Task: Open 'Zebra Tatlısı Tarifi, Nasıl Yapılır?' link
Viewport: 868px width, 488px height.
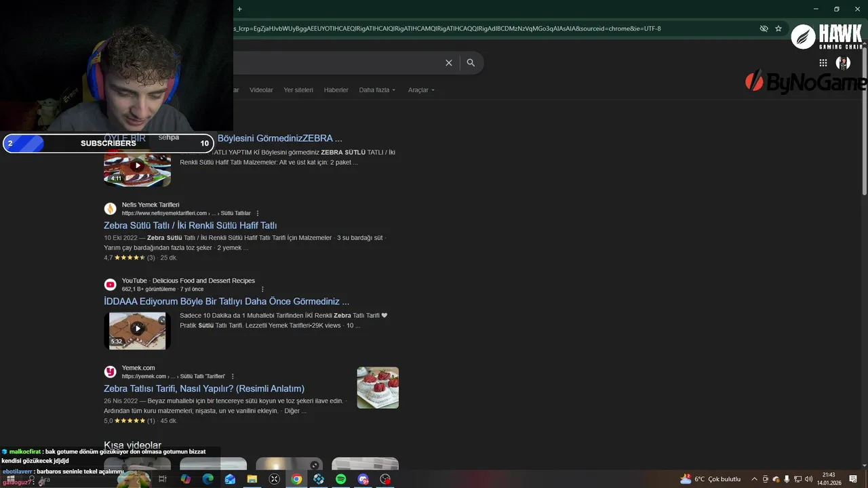Action: pyautogui.click(x=204, y=388)
